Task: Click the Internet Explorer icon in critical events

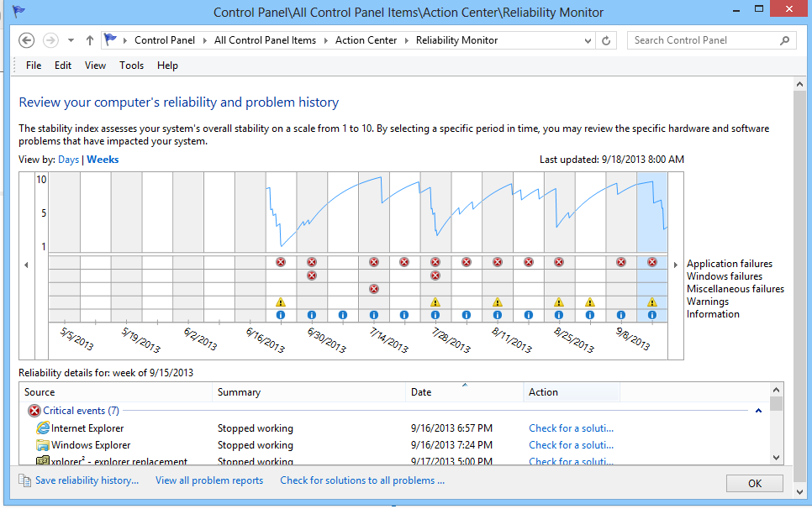Action: [x=43, y=428]
